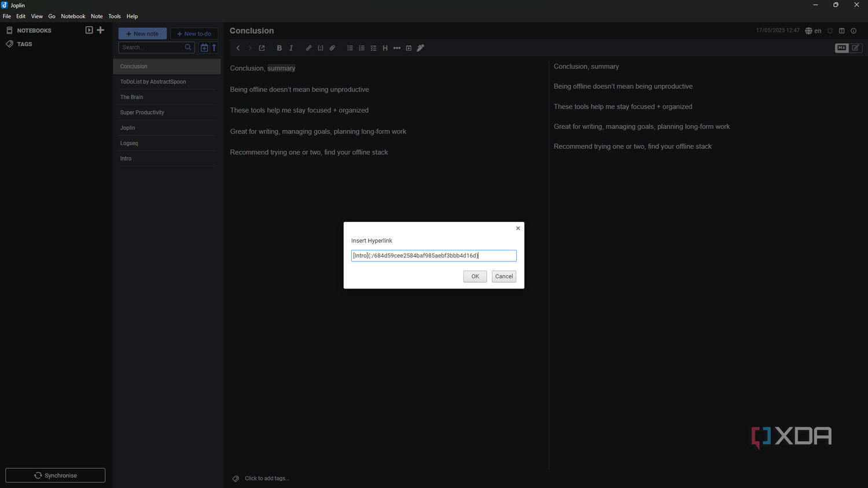This screenshot has width=868, height=488.
Task: Go back with the left arrow icon
Action: click(238, 48)
